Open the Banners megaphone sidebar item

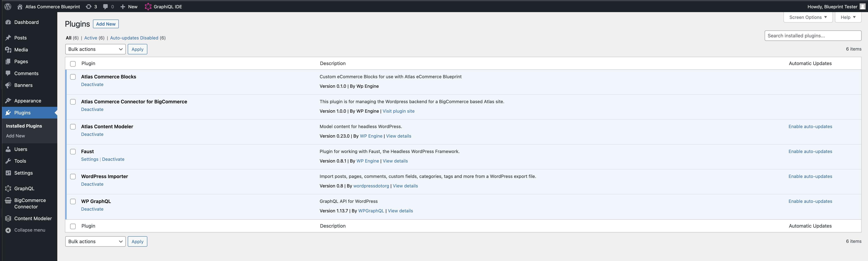click(8, 85)
